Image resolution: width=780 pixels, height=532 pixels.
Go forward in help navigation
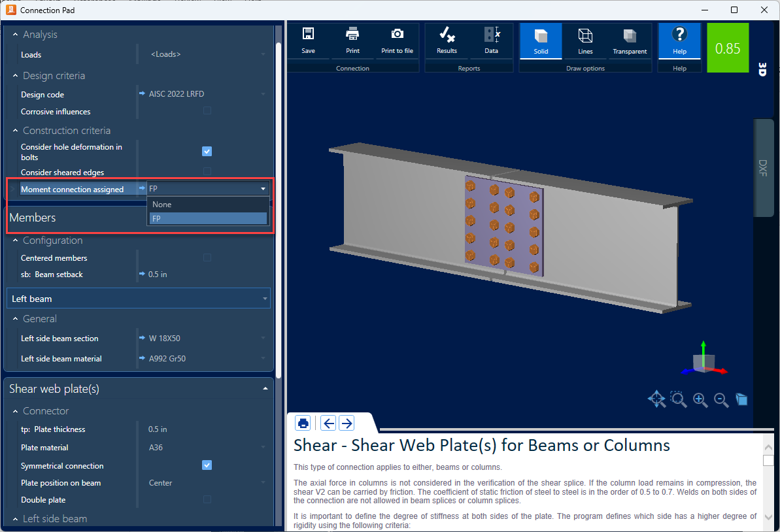pyautogui.click(x=347, y=423)
